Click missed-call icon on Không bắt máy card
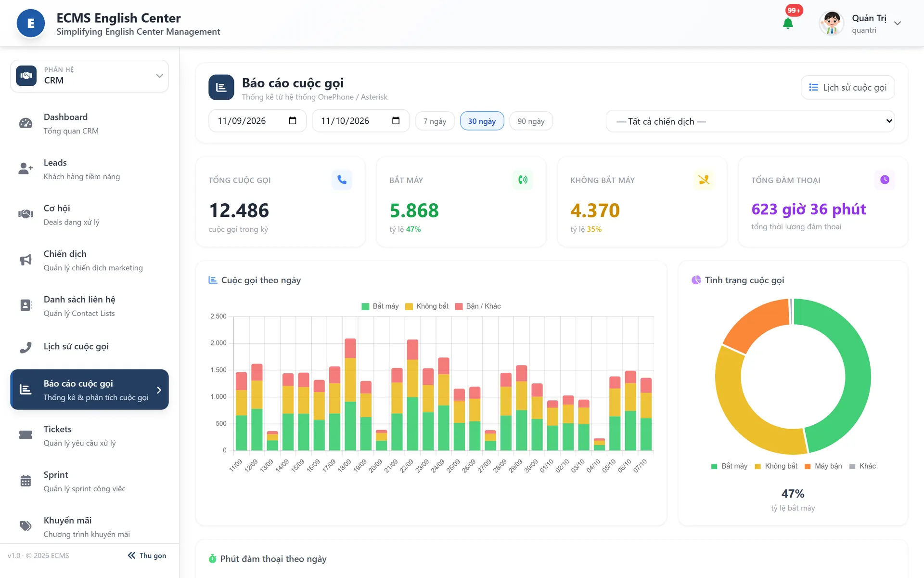 704,180
